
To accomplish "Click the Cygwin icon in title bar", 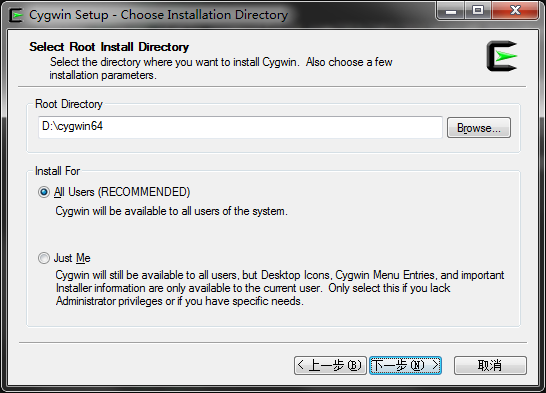I will click(x=16, y=15).
